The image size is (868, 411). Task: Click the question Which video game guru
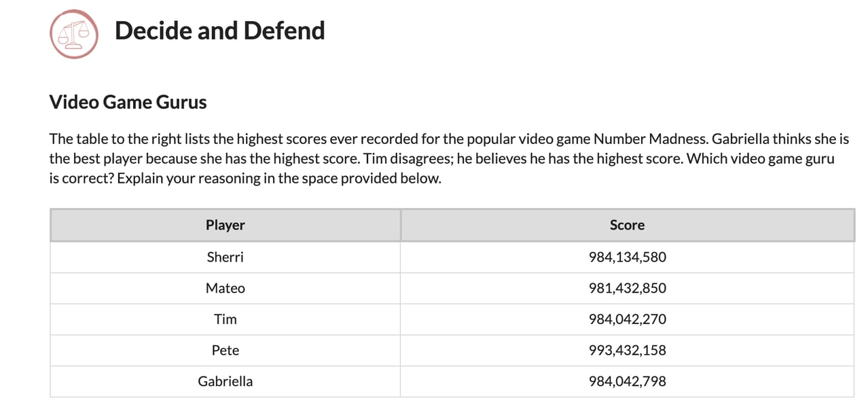coord(753,160)
